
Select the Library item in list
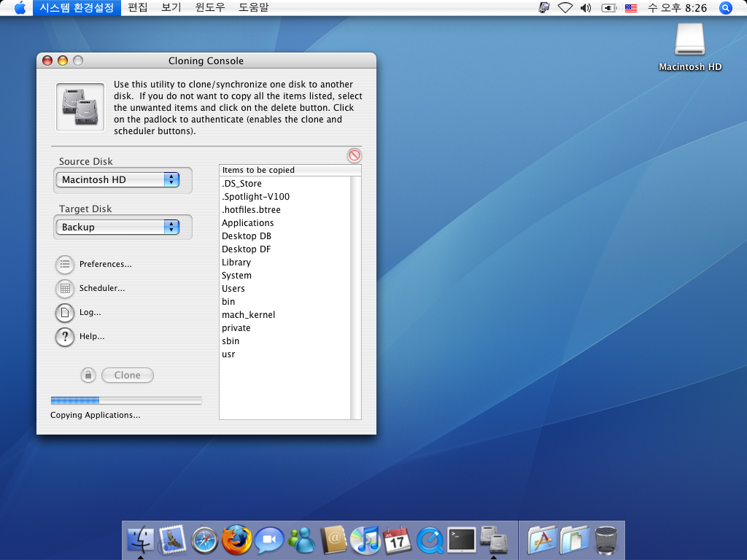tap(236, 262)
